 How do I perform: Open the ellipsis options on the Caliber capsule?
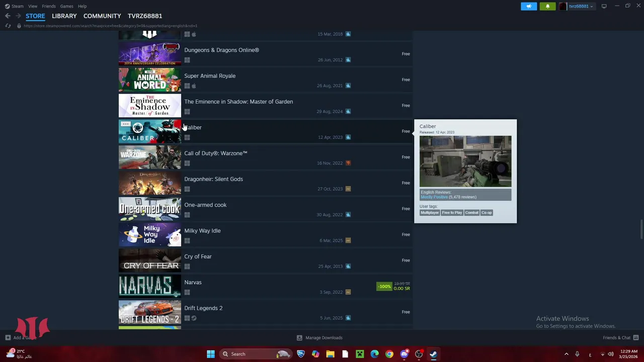[x=126, y=124]
